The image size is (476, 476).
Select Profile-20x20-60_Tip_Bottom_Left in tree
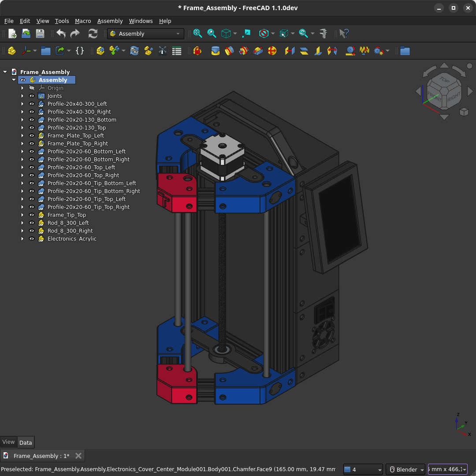92,183
